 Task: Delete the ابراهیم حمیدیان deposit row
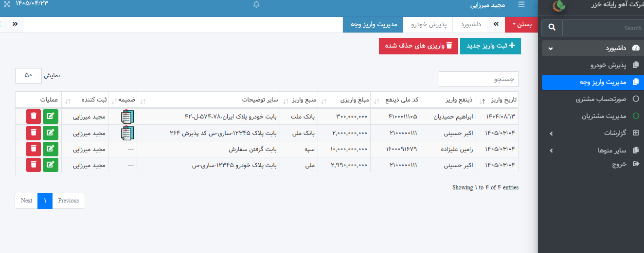(33, 116)
